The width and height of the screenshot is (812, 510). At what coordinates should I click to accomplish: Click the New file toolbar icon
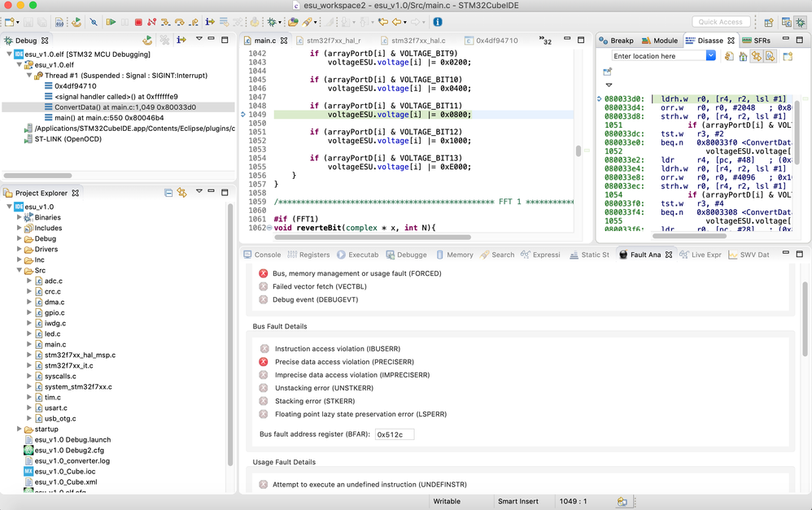pyautogui.click(x=9, y=22)
